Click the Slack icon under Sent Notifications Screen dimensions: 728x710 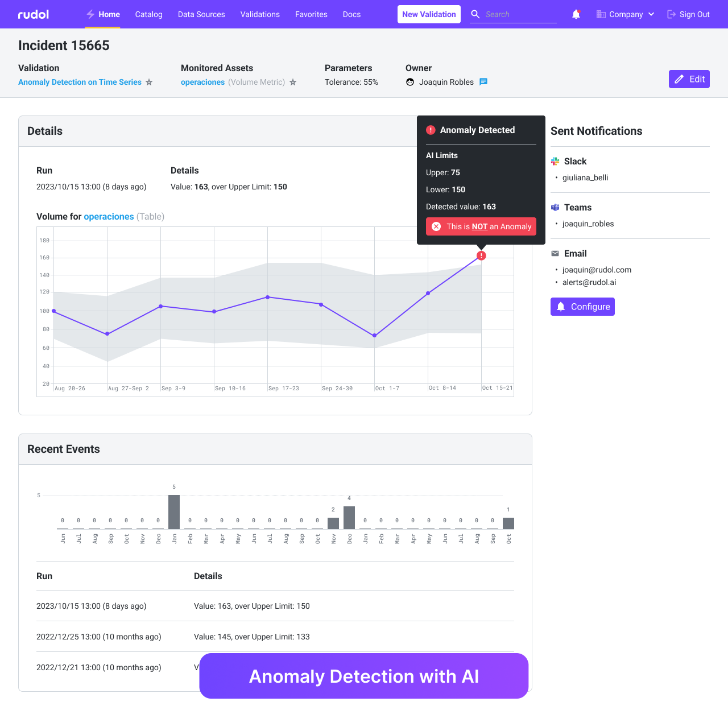(x=555, y=161)
